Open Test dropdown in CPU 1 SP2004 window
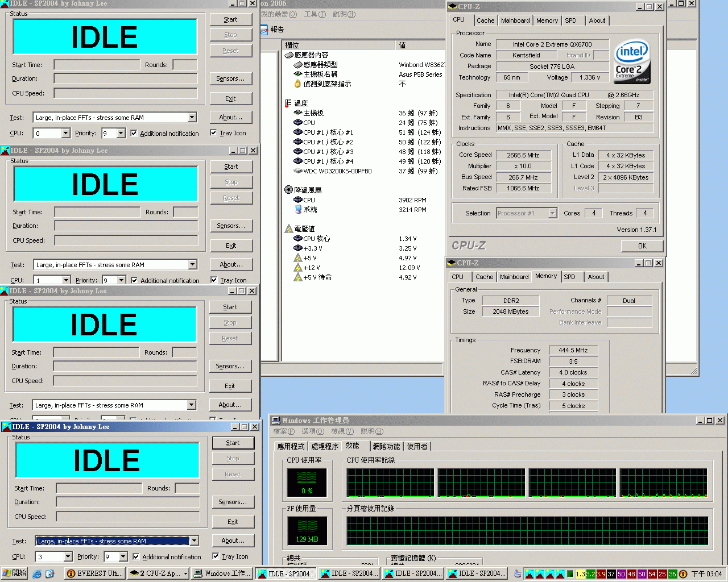Screen dimensions: 728x582 [192, 265]
